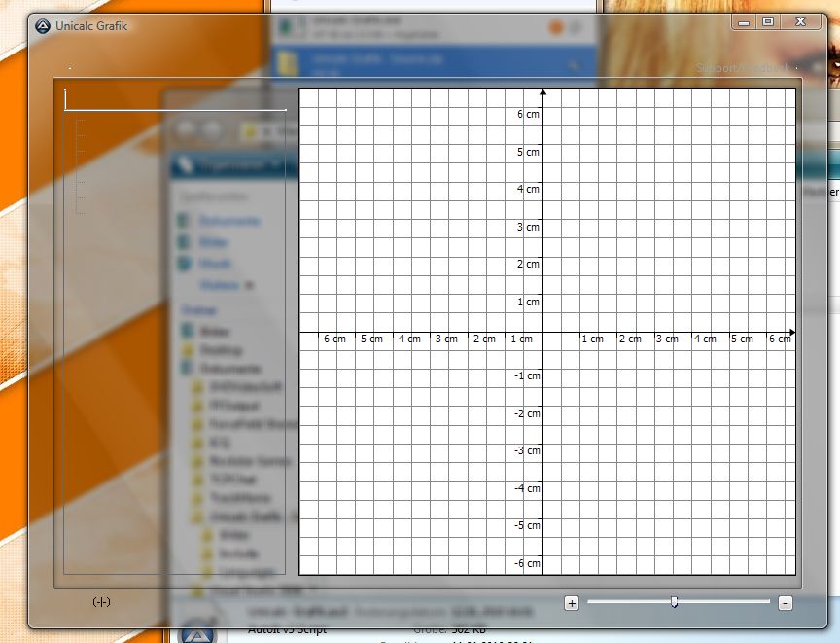Click the "6 cm" label on the horizontal axis
840x643 pixels.
[x=780, y=339]
